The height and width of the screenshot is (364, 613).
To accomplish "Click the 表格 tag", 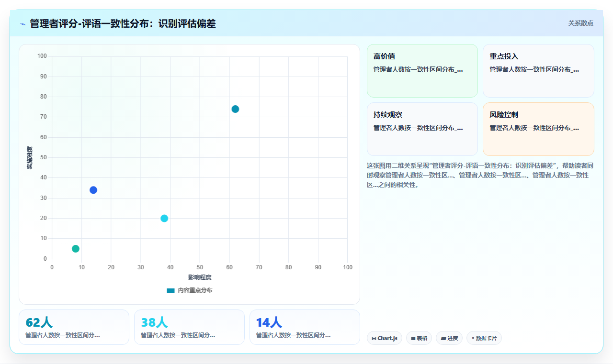I will [419, 338].
